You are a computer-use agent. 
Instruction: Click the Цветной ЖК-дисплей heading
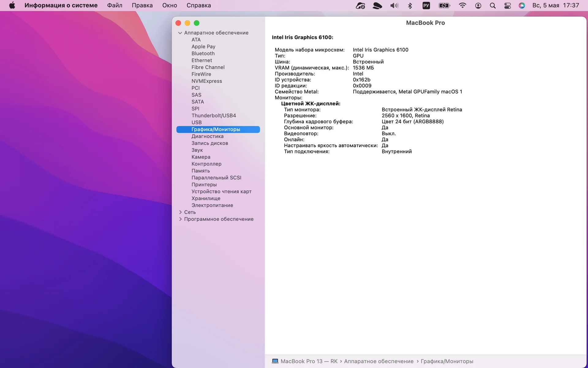click(x=311, y=104)
